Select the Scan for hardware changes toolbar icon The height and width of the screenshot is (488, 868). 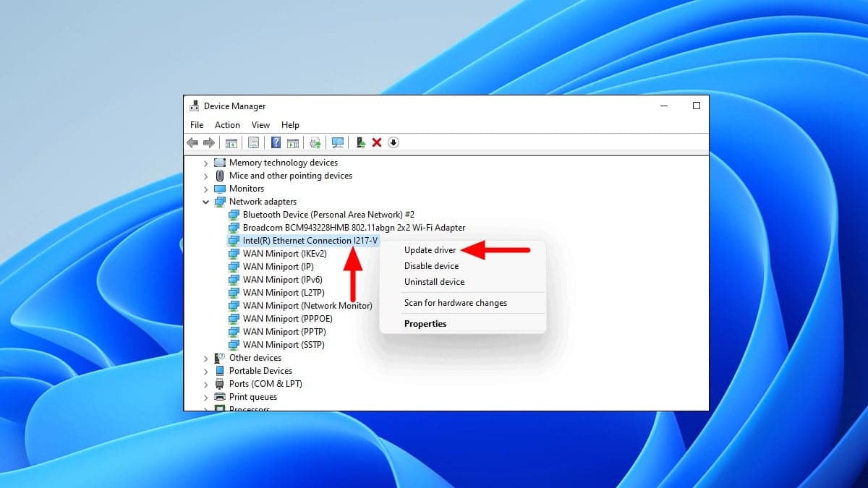[338, 142]
